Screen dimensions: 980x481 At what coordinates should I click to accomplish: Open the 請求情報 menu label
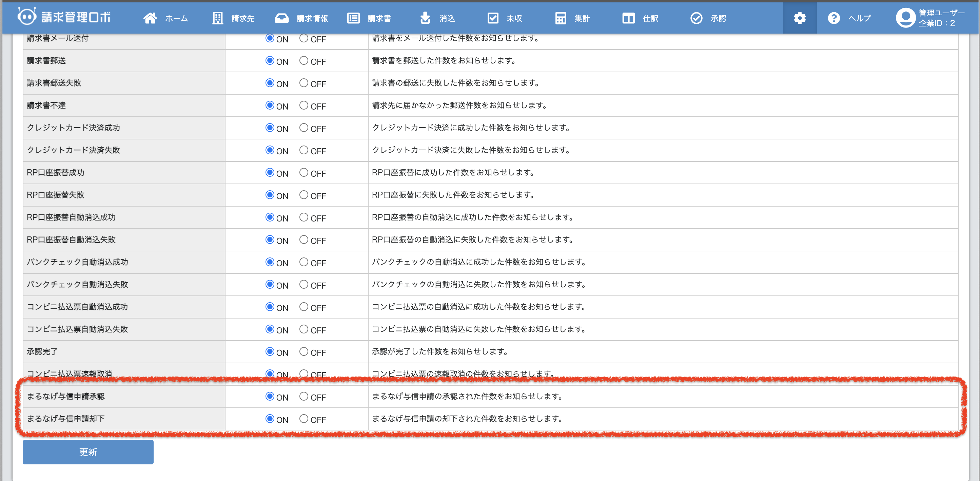(312, 18)
